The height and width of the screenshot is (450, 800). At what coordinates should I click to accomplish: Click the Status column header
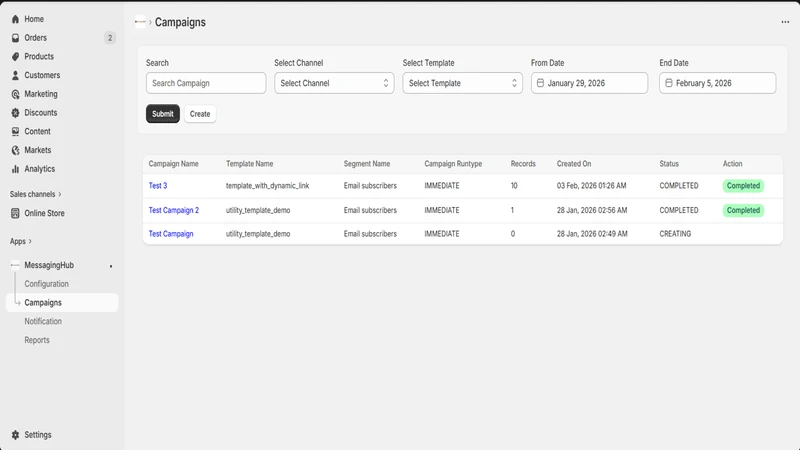pyautogui.click(x=669, y=164)
